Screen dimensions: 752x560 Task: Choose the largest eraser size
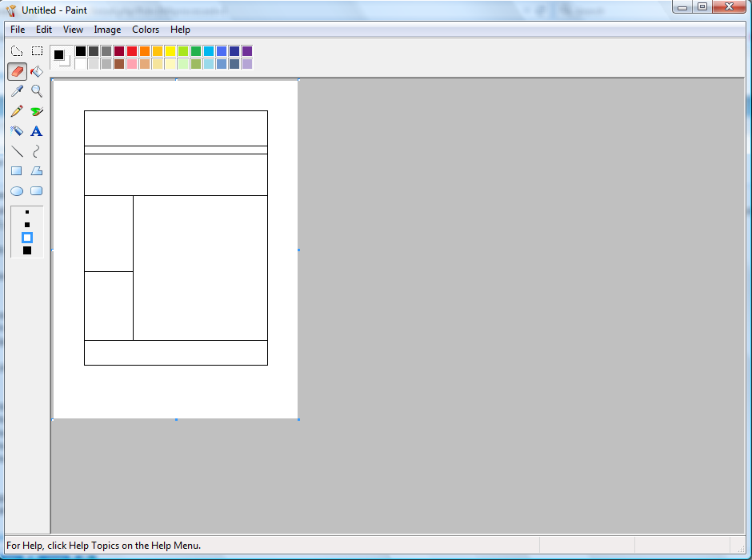point(27,250)
